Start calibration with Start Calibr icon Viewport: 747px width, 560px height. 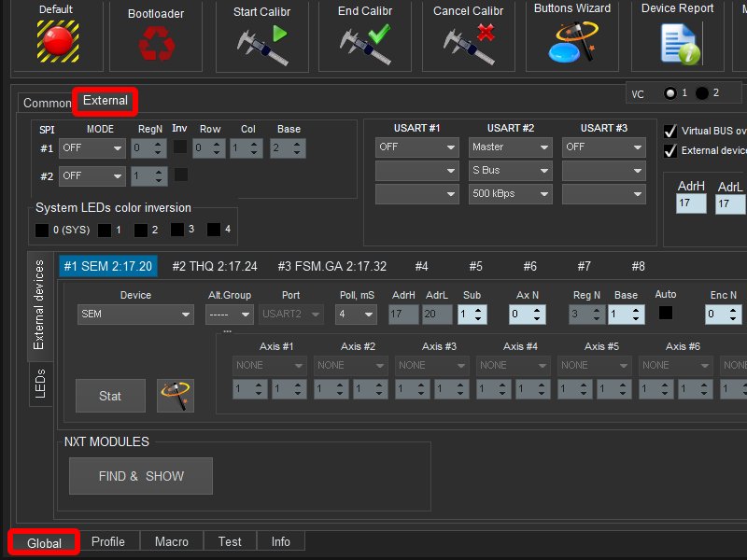pyautogui.click(x=261, y=42)
